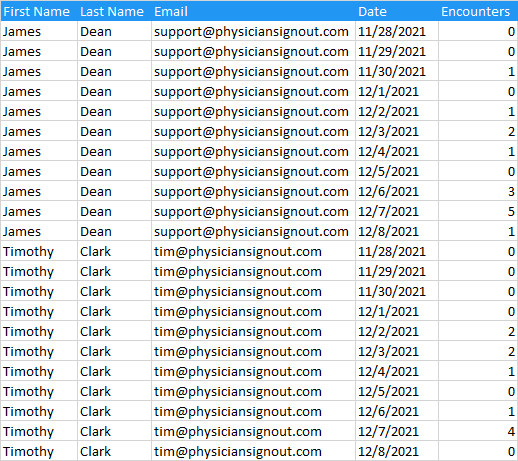The height and width of the screenshot is (461, 518).
Task: Click Timothy Clark's 11/28/2021 date cell
Action: (x=397, y=252)
